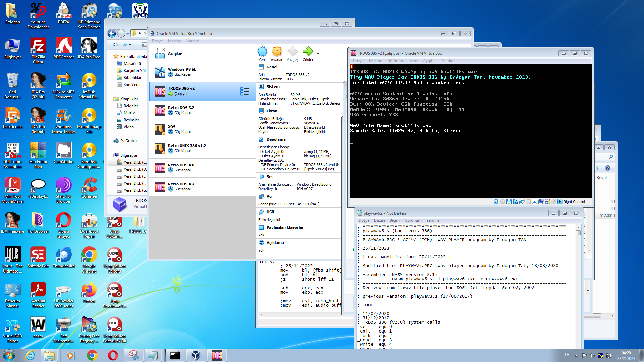Click the mouse integration indicator in VM status bar
Screen dimensions: 644x362
(553, 202)
